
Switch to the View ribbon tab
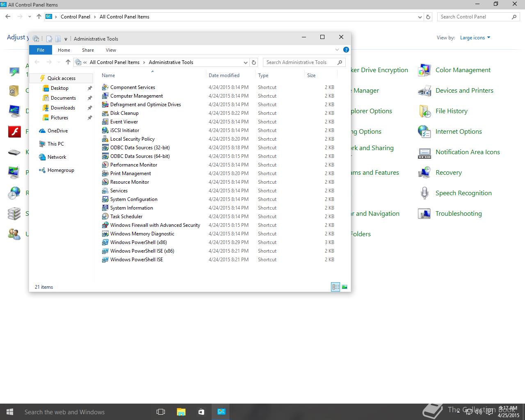click(111, 50)
